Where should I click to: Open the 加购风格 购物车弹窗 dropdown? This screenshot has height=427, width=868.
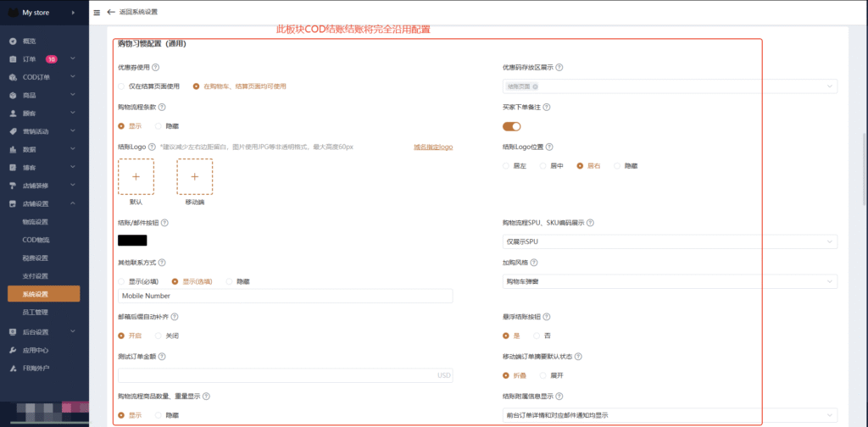pyautogui.click(x=670, y=281)
